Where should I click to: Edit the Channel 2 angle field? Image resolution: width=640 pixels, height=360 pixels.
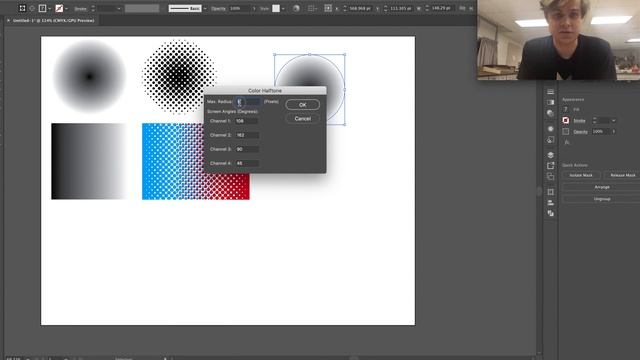pos(246,135)
